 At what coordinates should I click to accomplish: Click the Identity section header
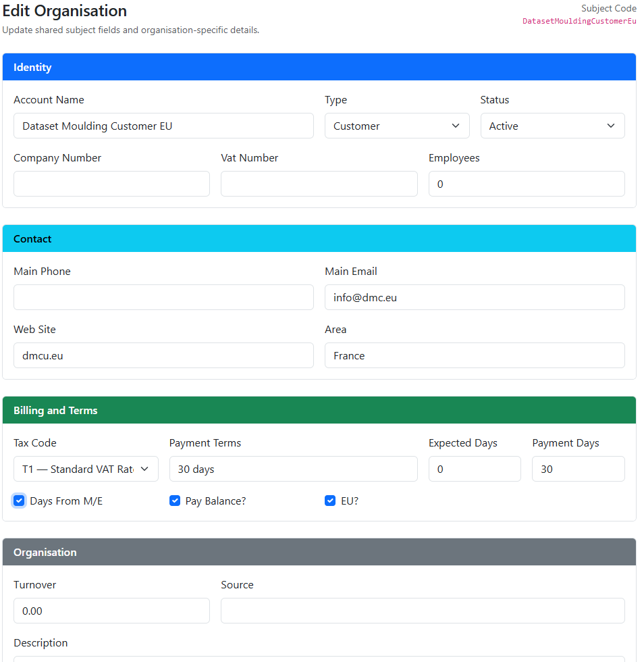tap(319, 67)
